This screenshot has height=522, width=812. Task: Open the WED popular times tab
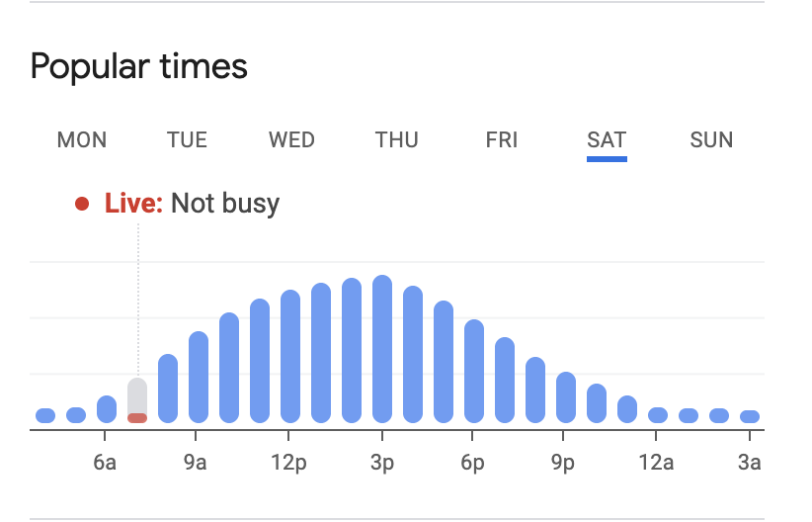[x=291, y=139]
